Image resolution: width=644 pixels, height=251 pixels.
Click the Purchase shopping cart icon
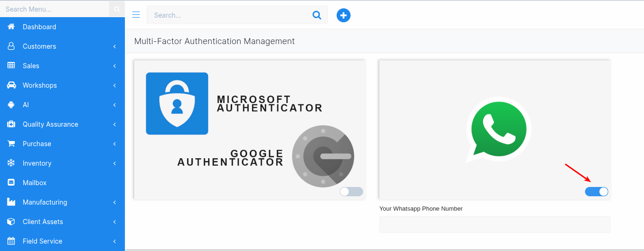point(11,144)
